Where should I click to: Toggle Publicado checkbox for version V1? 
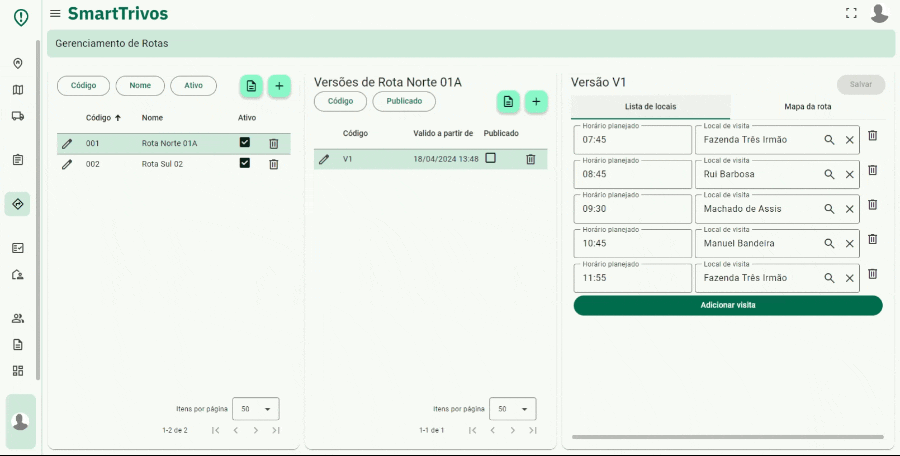491,158
